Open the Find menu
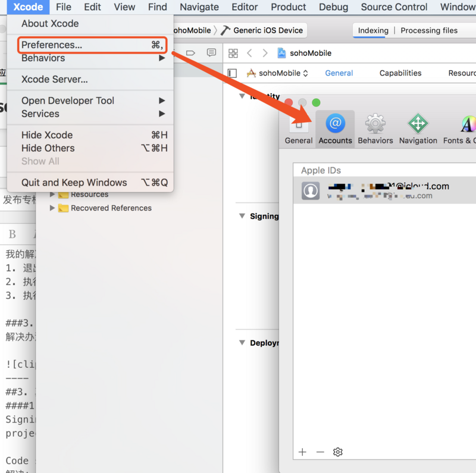476x473 pixels. [x=158, y=7]
